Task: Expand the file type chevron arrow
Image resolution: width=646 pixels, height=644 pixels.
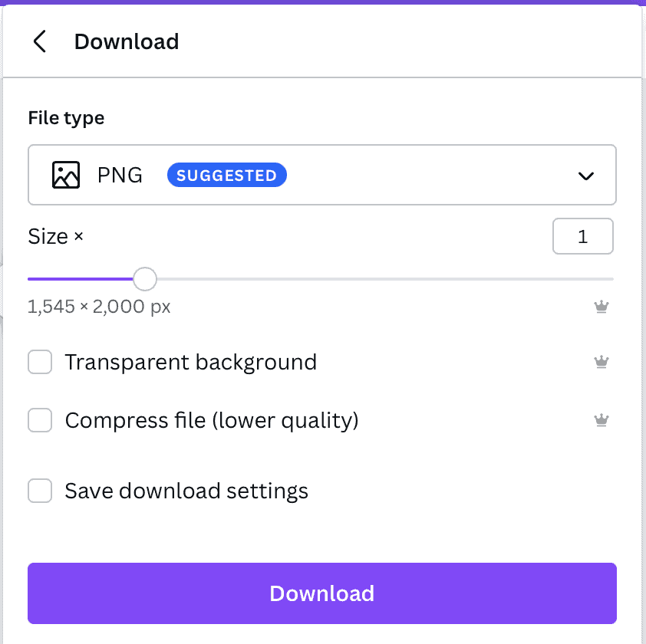Action: pyautogui.click(x=585, y=176)
